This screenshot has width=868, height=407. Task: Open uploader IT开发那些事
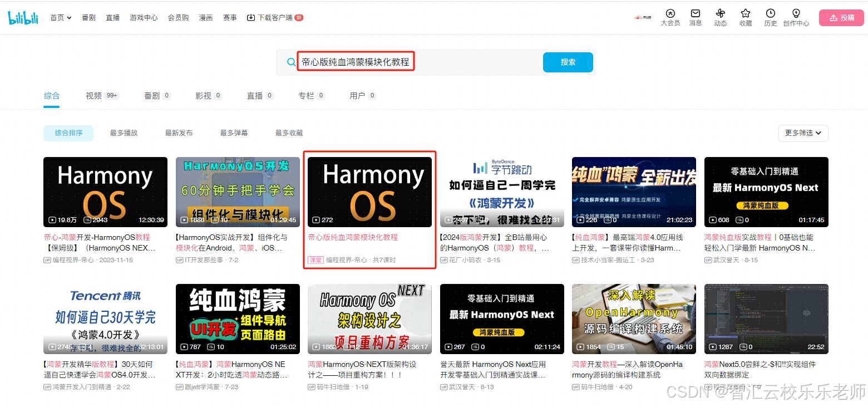[x=207, y=260]
